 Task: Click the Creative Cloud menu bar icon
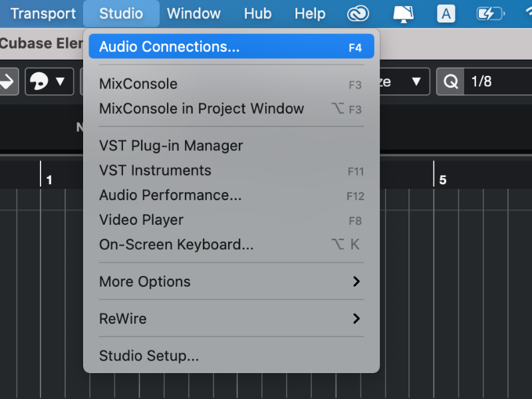pos(358,14)
